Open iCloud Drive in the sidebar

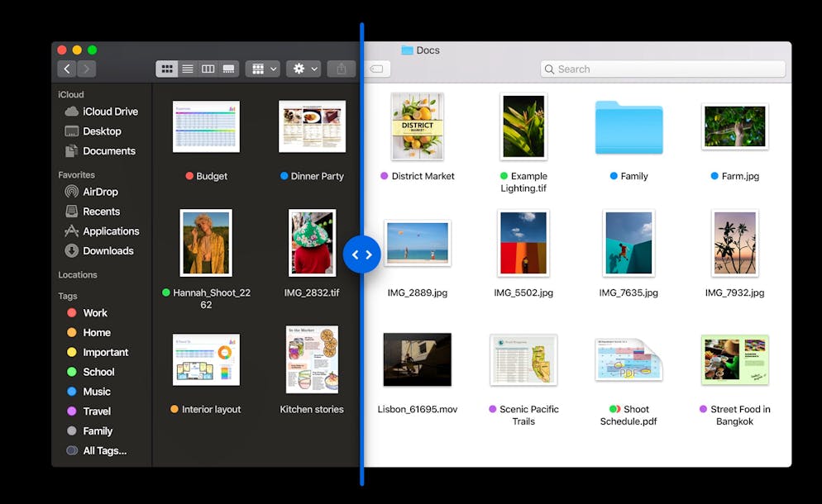pyautogui.click(x=109, y=112)
